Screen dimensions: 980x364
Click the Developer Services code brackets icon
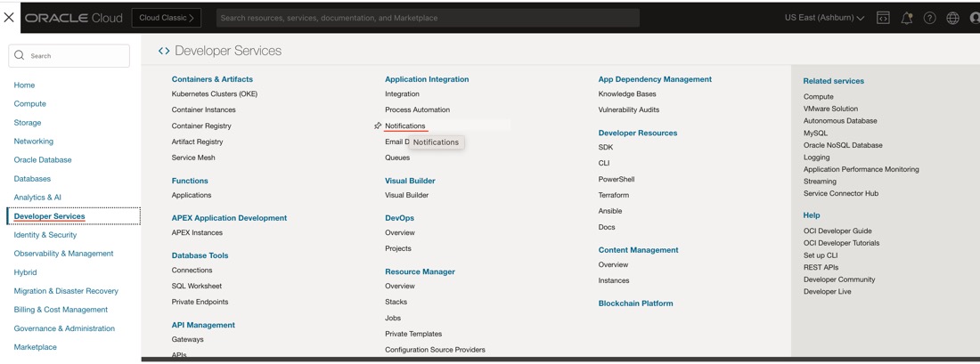pyautogui.click(x=164, y=52)
